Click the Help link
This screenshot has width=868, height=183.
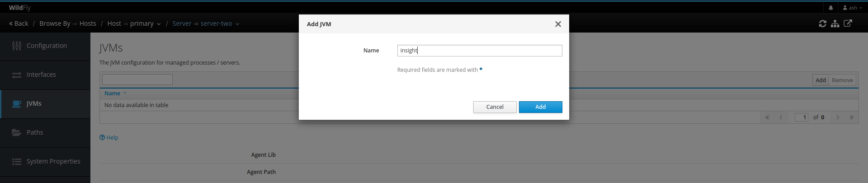tap(109, 138)
